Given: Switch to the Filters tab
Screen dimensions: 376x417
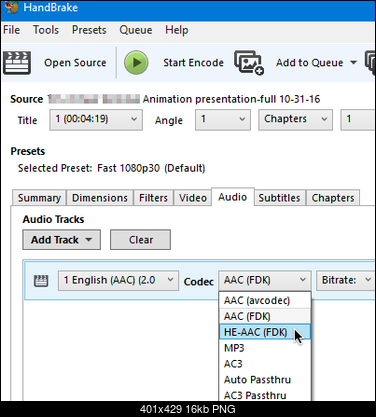Looking at the screenshot, I should click(x=153, y=198).
